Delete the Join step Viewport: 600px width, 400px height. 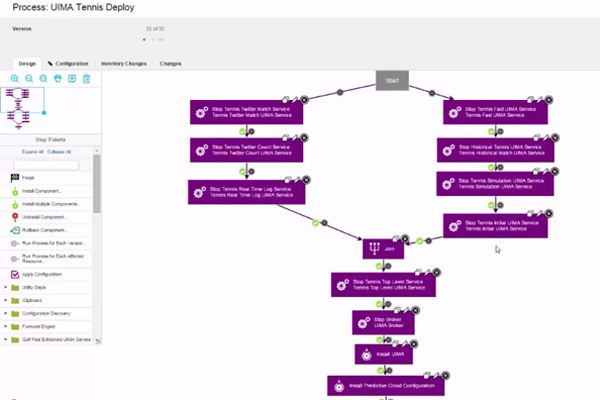405,239
